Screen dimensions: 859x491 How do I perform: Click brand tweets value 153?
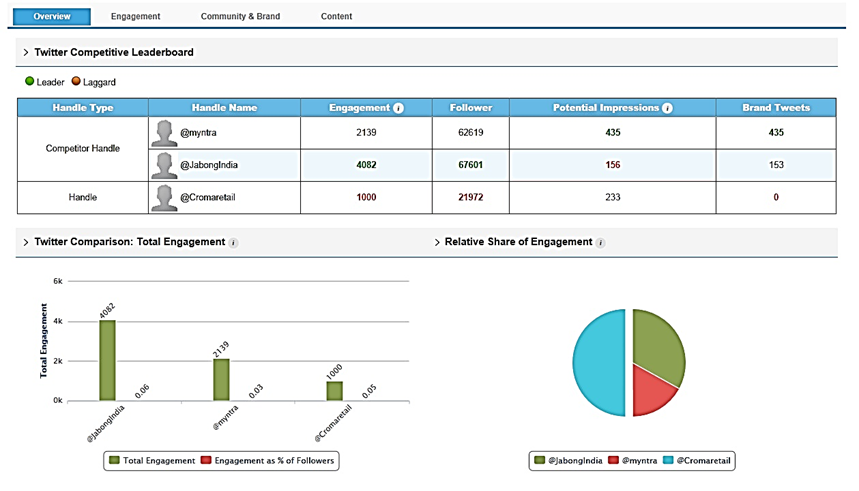776,165
